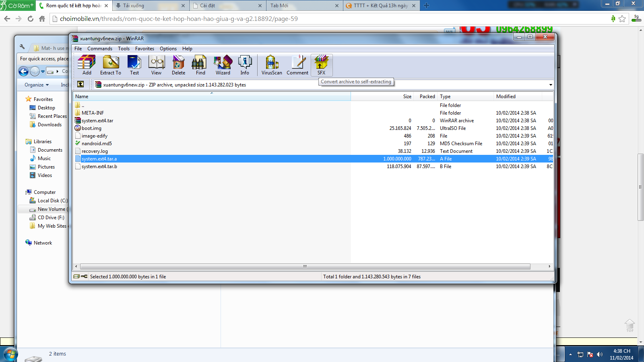Screen dimensions: 644x362
Task: Switch to Tab Mới browser tab
Action: click(304, 6)
